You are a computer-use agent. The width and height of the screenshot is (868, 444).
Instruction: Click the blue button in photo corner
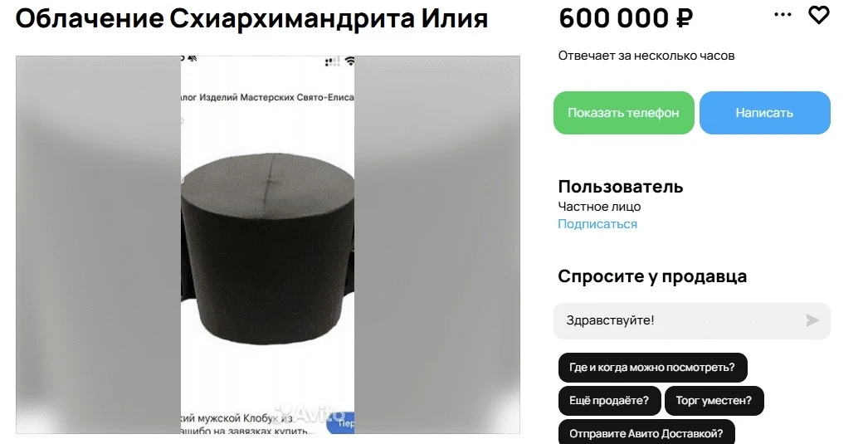341,423
